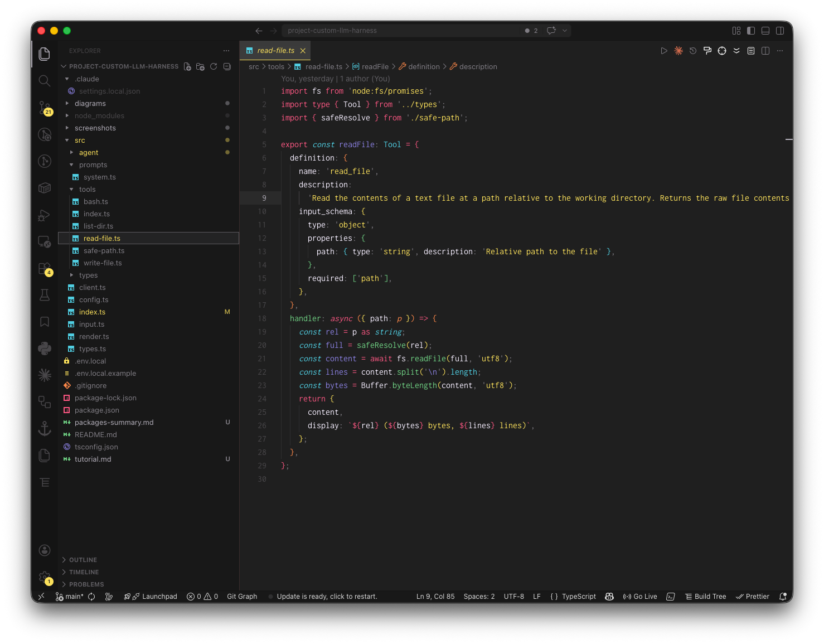Expand the agent folder
The width and height of the screenshot is (824, 644).
tap(148, 153)
